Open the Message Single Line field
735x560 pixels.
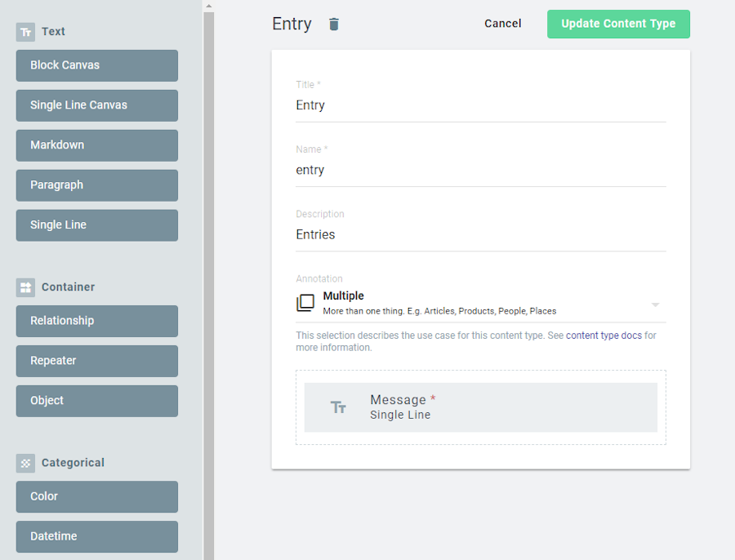[480, 407]
